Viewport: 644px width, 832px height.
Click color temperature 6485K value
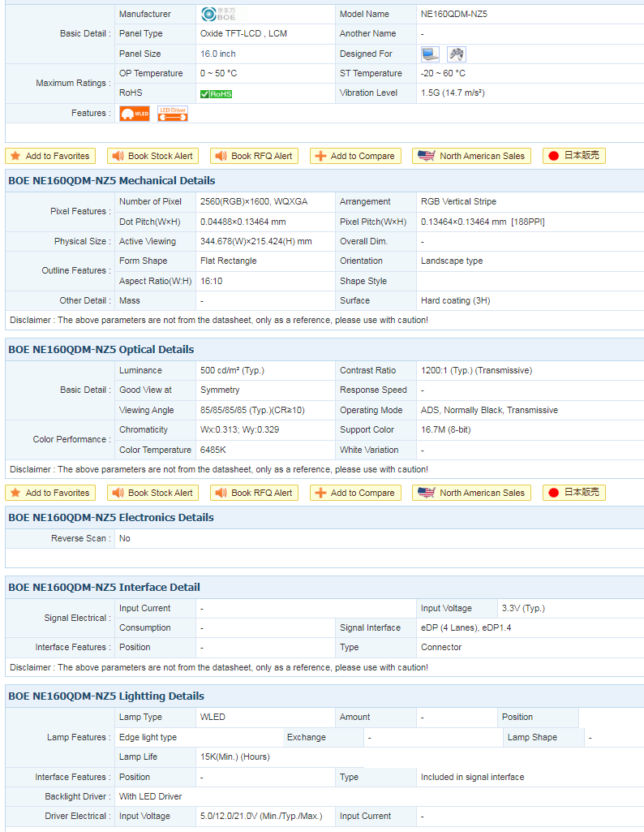tap(213, 450)
